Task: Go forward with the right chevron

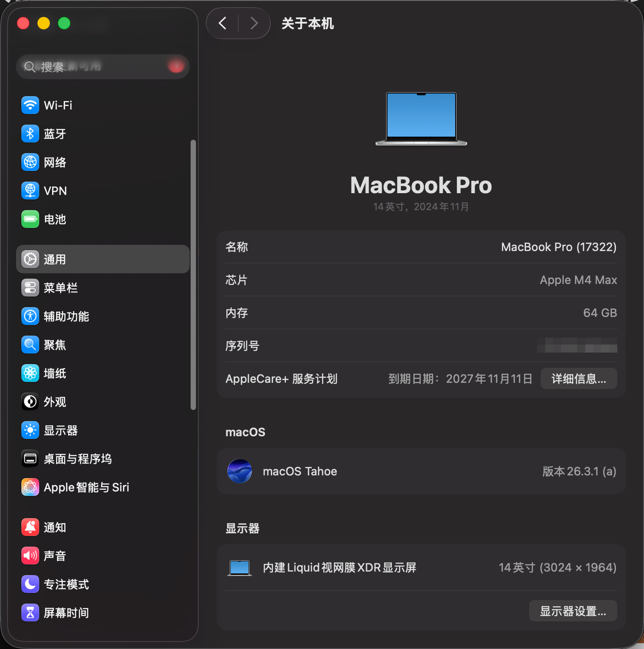Action: tap(254, 23)
